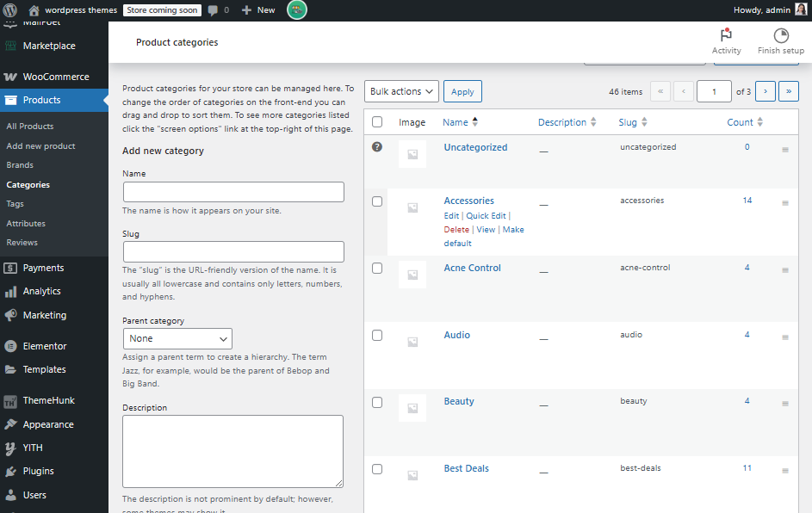Click the Products box icon in sidebar
The image size is (812, 513).
point(10,100)
